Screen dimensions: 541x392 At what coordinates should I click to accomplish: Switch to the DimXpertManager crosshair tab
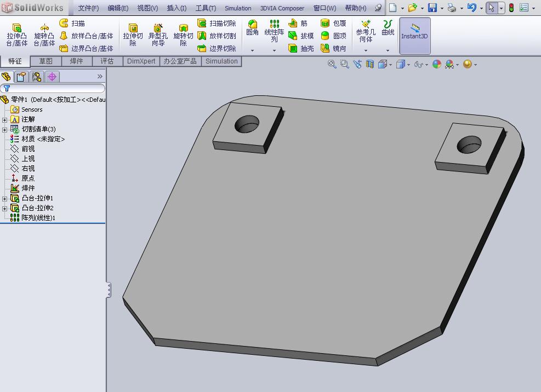[x=52, y=77]
